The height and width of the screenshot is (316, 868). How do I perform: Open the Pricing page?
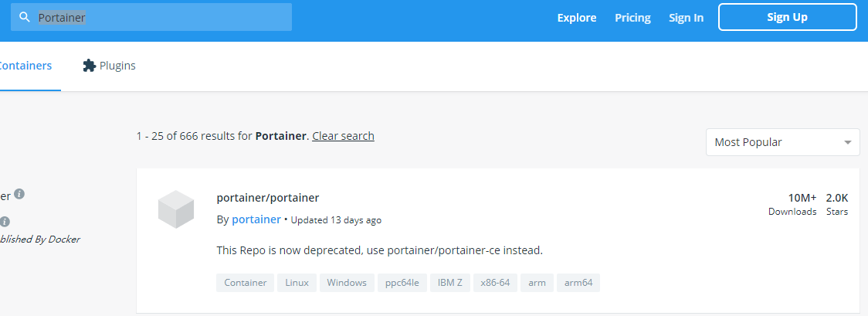[x=632, y=18]
